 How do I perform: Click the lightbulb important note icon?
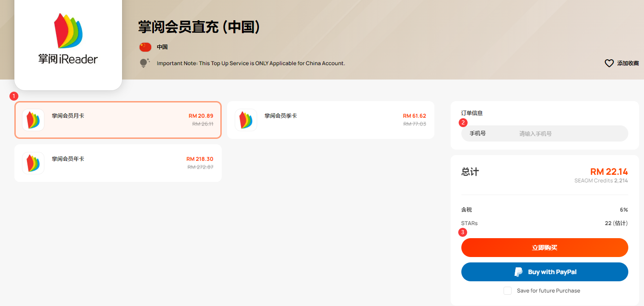coord(145,63)
